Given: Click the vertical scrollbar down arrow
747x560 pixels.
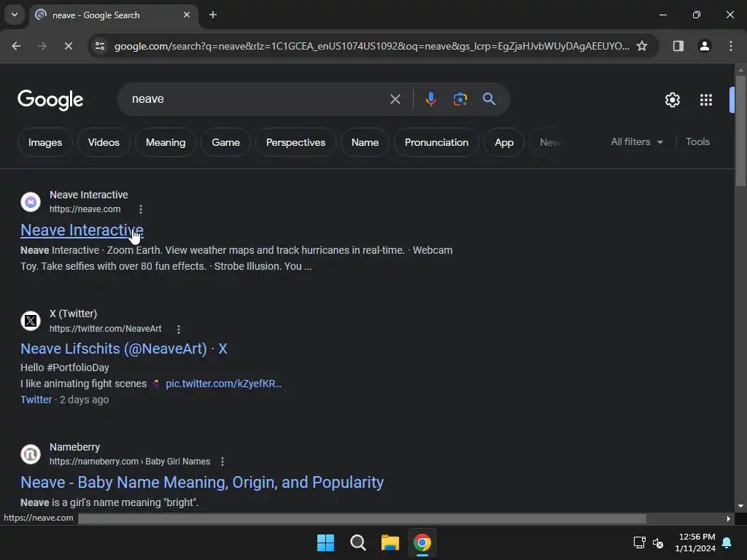Looking at the screenshot, I should tap(741, 506).
